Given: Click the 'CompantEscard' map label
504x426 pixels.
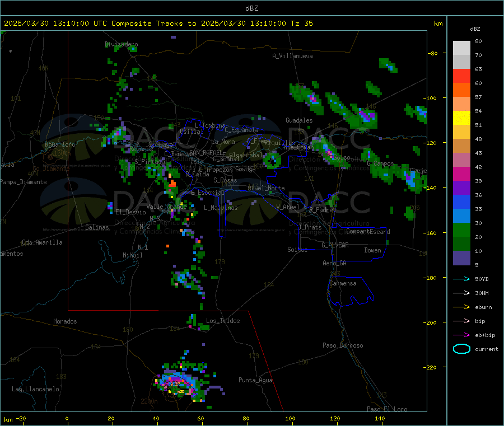Looking at the screenshot, I should (x=368, y=232).
